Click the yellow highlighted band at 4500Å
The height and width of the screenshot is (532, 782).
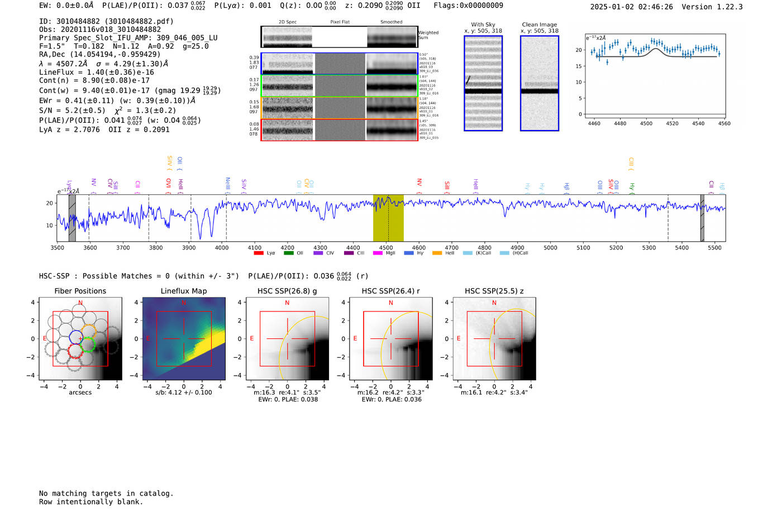tap(388, 218)
